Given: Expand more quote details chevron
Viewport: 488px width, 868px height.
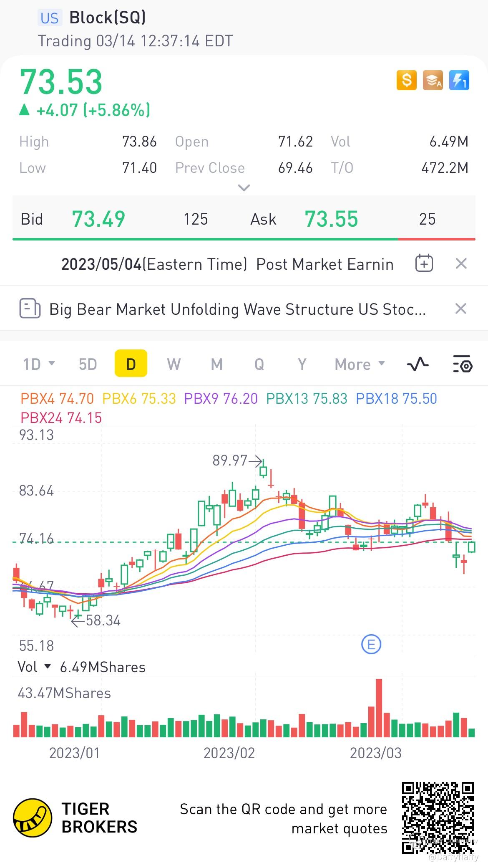Looking at the screenshot, I should pyautogui.click(x=244, y=187).
